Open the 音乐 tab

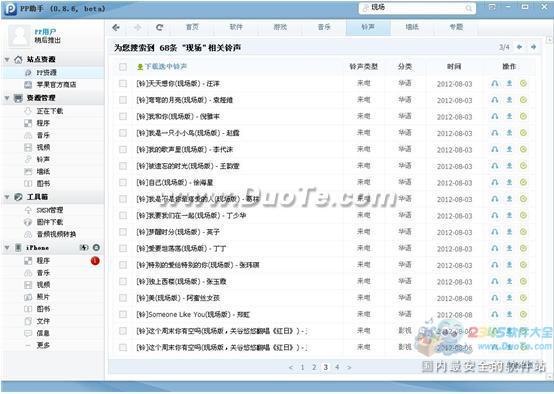324,27
